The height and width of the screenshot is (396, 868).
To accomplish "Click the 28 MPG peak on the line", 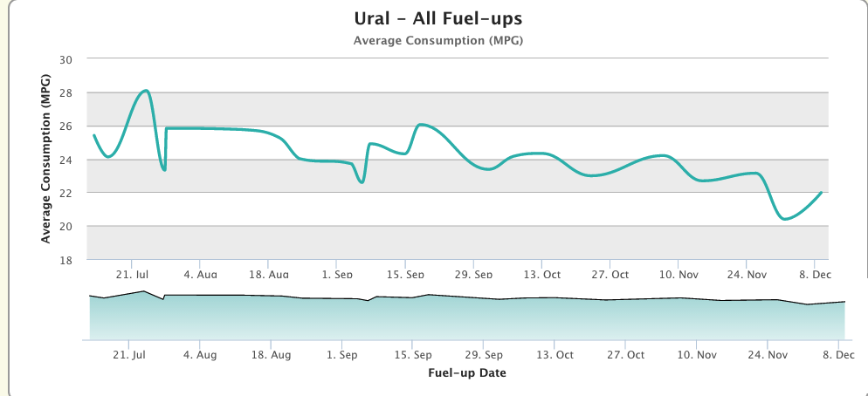I will (x=146, y=91).
